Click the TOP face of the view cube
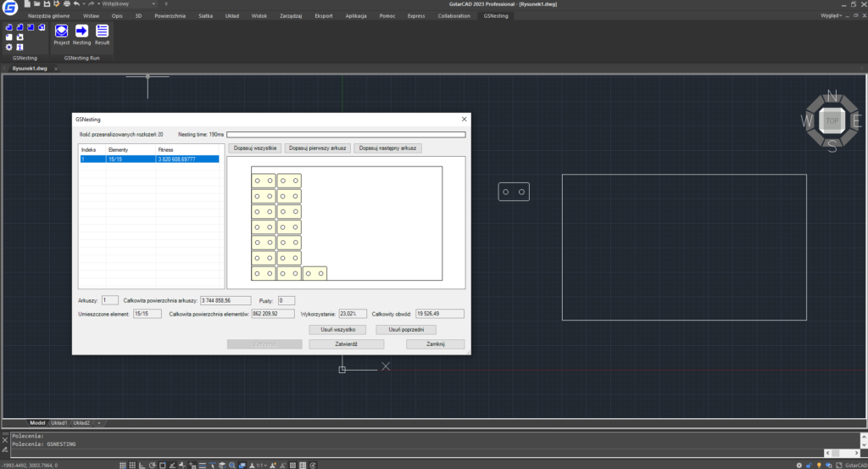The height and width of the screenshot is (469, 868). 832,121
